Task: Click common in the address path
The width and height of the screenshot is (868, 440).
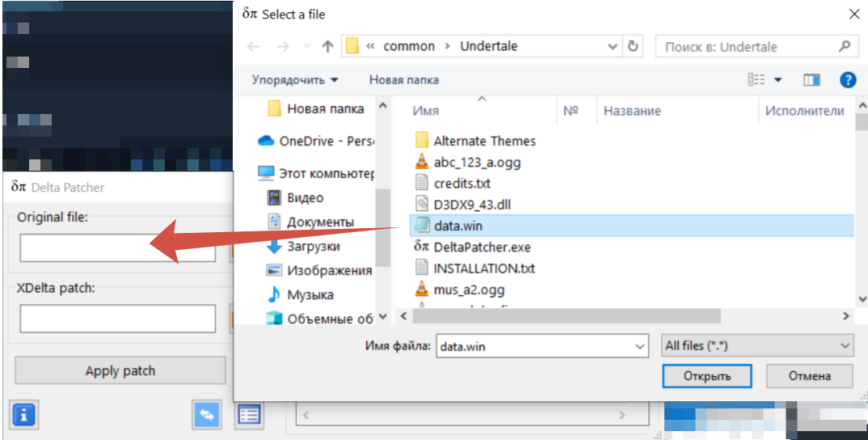Action: 409,46
